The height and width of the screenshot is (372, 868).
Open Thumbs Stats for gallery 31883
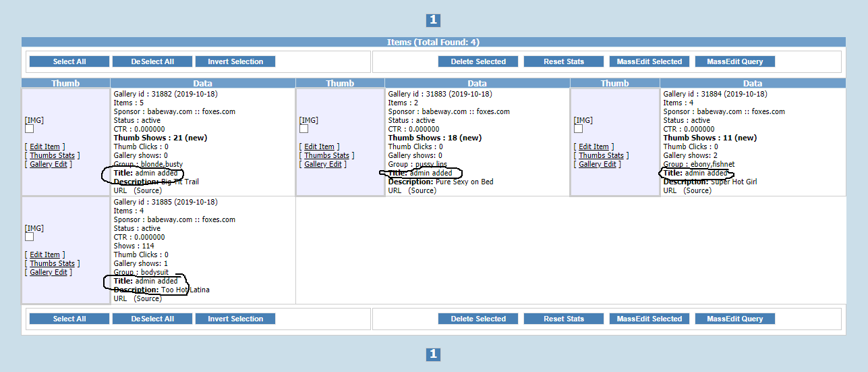click(x=327, y=155)
